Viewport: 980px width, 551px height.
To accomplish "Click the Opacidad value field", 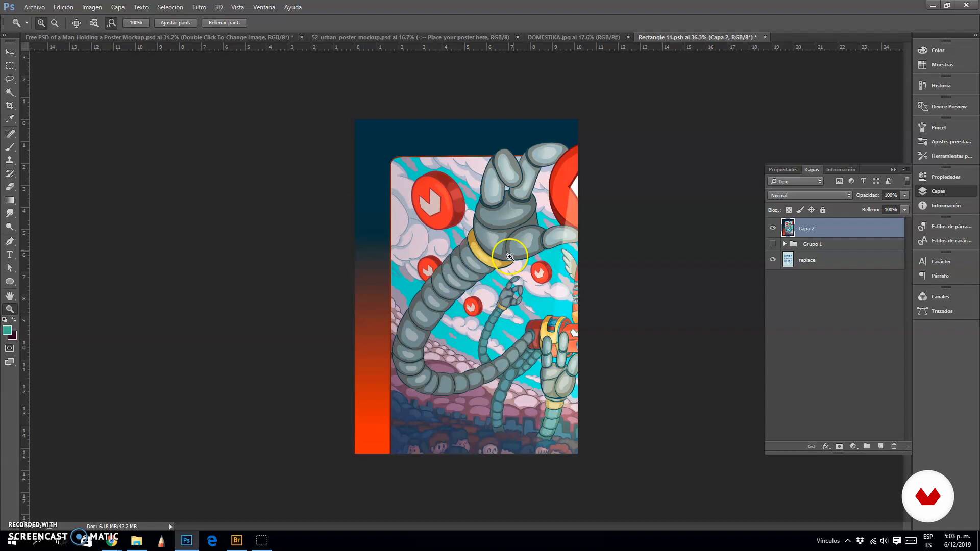I will [x=891, y=195].
